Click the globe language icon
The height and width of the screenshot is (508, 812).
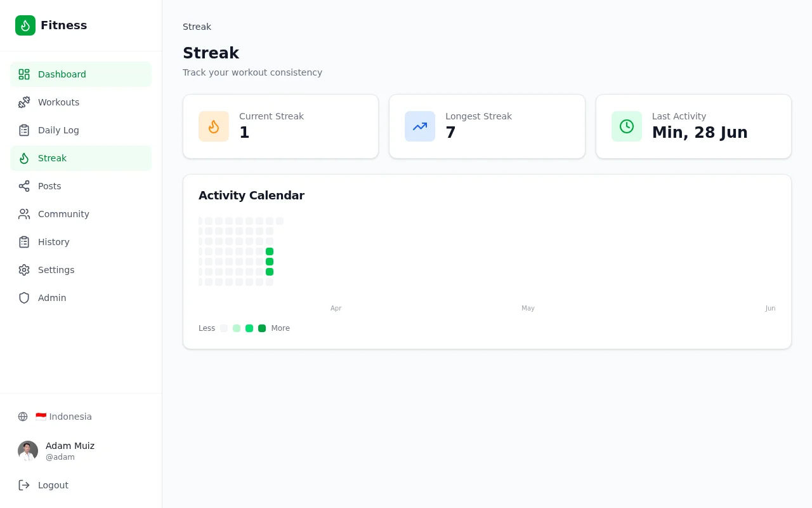(23, 417)
